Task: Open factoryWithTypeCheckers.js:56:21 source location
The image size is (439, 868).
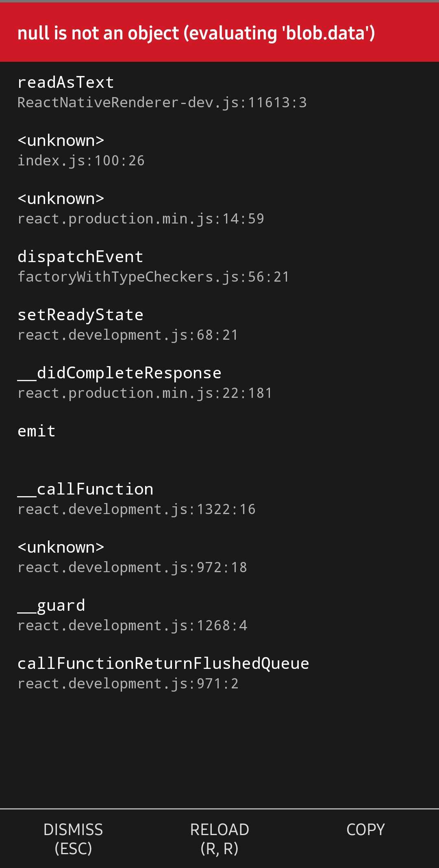Action: pyautogui.click(x=153, y=276)
